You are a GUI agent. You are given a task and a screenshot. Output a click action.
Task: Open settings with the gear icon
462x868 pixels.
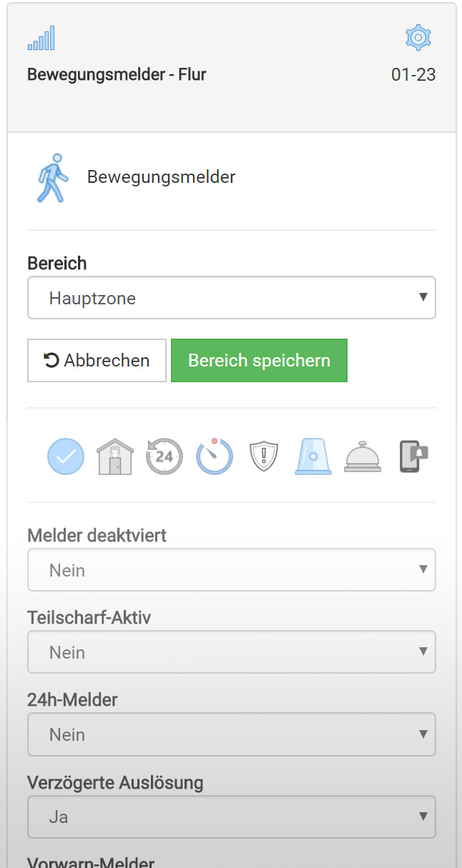(x=418, y=37)
